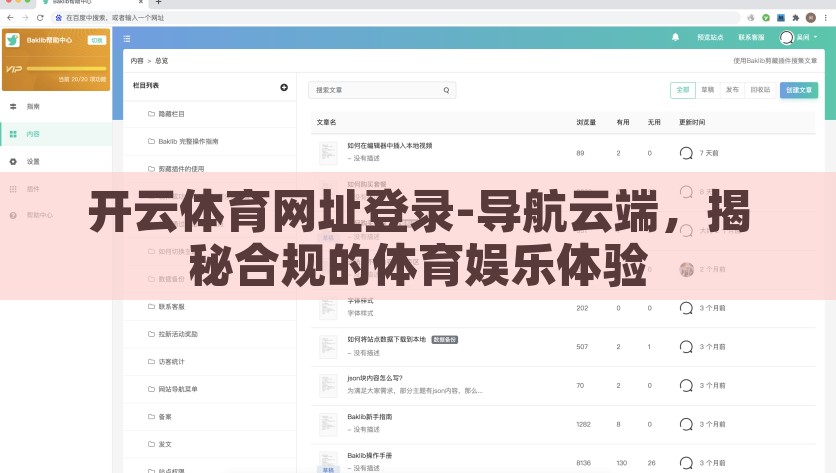Click author avatar in 如何在编辑器中插入本地视频 row

coord(686,153)
